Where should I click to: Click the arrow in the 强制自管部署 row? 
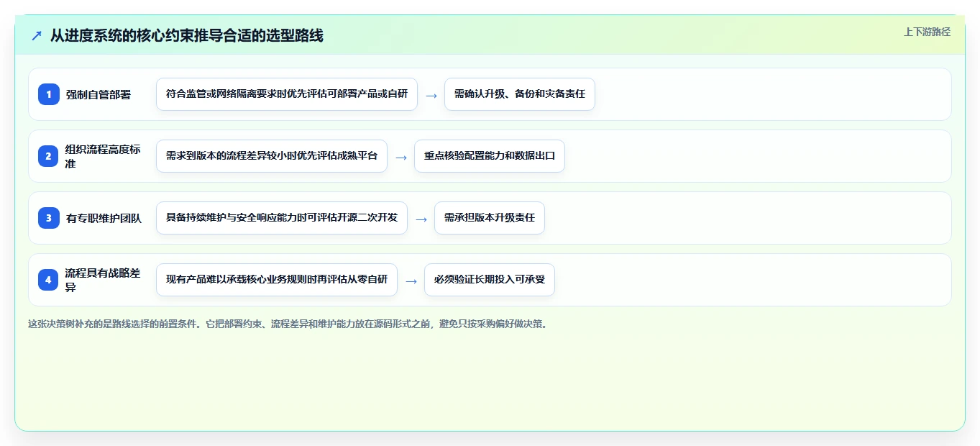431,95
